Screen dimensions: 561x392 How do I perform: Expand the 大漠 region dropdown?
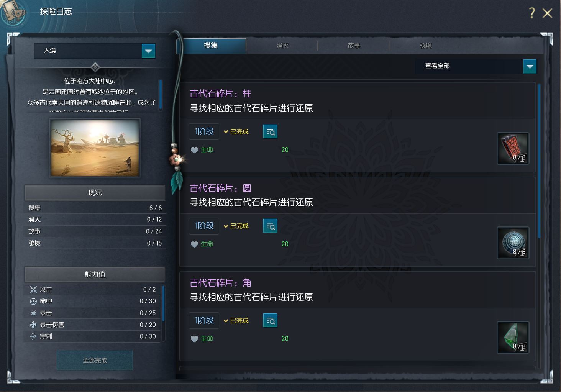(x=148, y=51)
